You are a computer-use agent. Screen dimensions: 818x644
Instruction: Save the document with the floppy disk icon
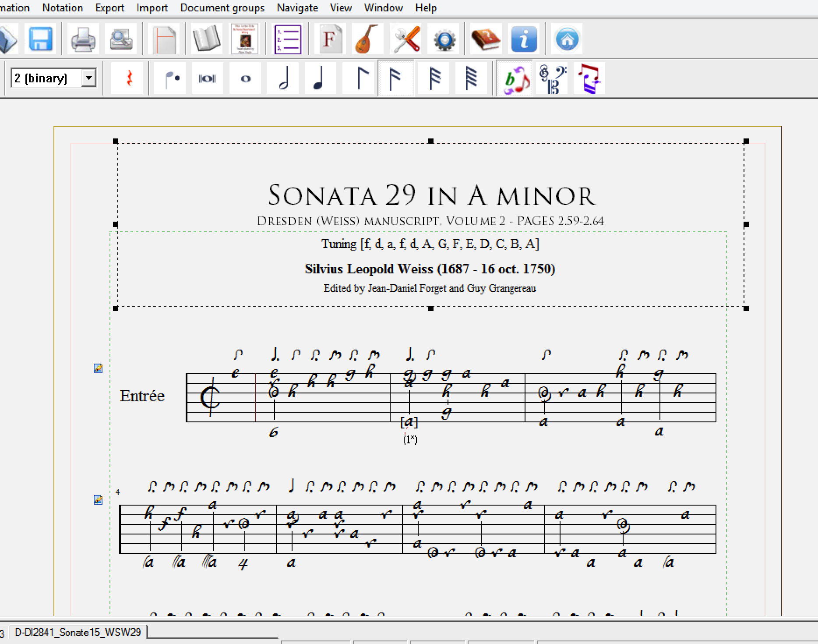coord(41,39)
